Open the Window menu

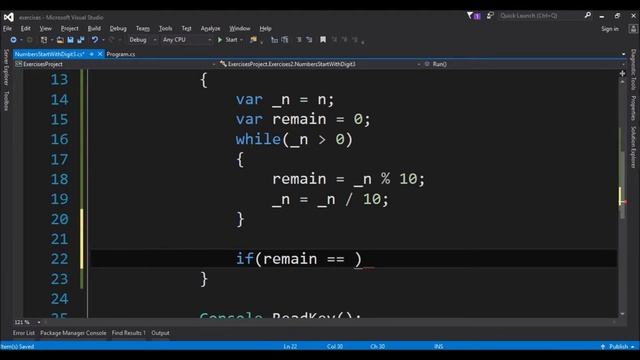240,29
